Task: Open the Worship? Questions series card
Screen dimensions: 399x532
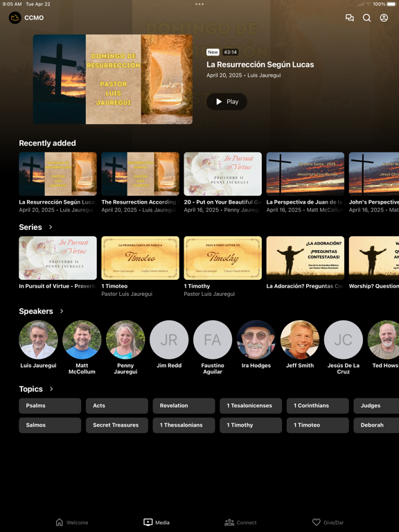Action: [374, 258]
